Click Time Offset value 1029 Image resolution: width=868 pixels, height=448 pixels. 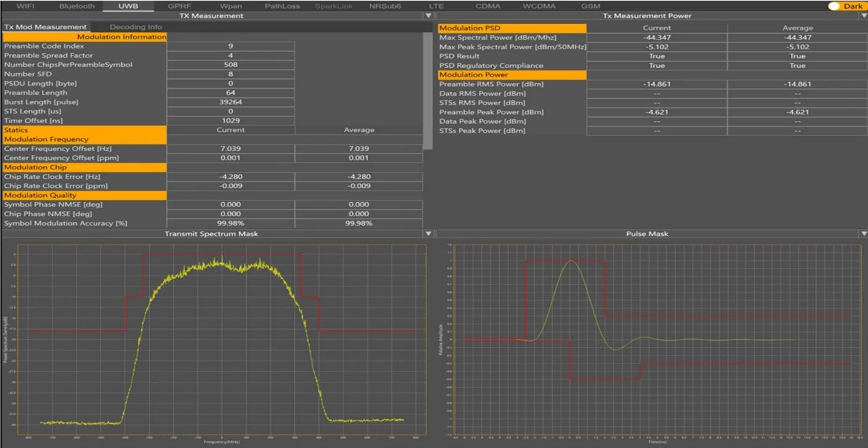coord(231,121)
